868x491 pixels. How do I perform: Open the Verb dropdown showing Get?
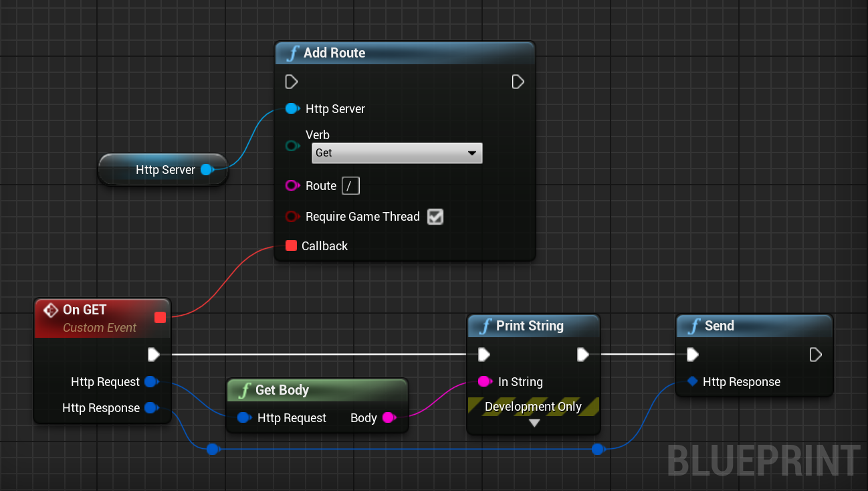click(x=397, y=153)
